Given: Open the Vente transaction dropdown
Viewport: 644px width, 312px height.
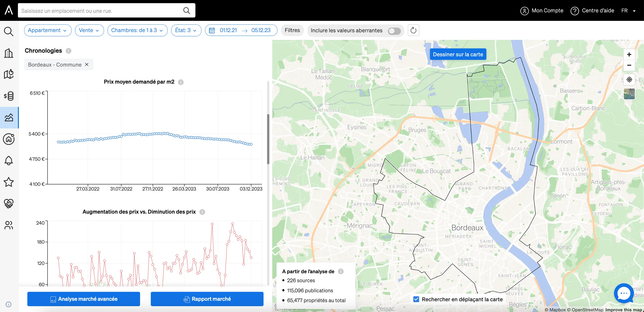Looking at the screenshot, I should [89, 30].
